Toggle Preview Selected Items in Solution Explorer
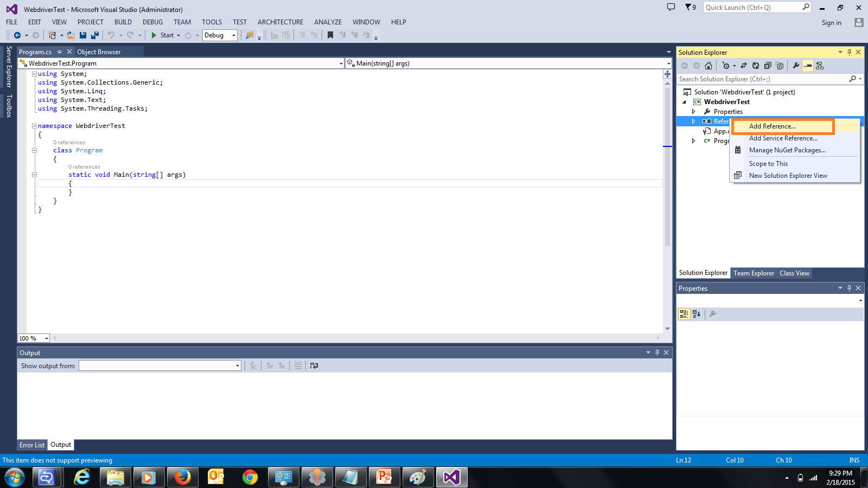The width and height of the screenshot is (868, 488). click(808, 65)
